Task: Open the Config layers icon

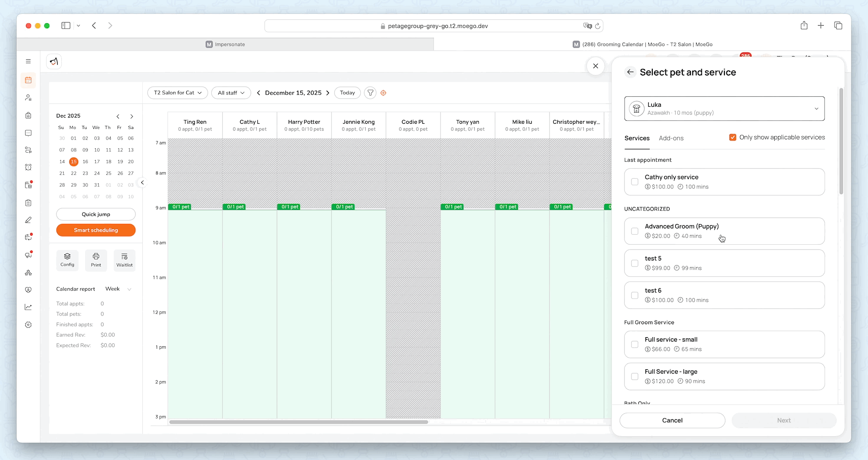Action: pos(67,260)
